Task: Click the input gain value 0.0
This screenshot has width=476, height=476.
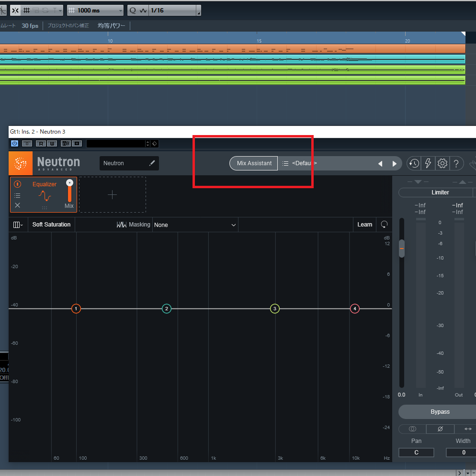Action: [401, 395]
